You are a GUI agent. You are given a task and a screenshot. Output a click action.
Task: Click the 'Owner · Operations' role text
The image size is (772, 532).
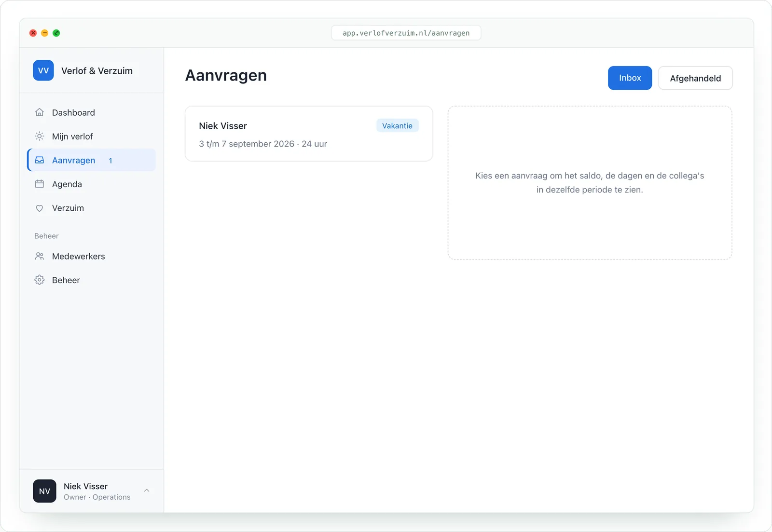pos(97,497)
